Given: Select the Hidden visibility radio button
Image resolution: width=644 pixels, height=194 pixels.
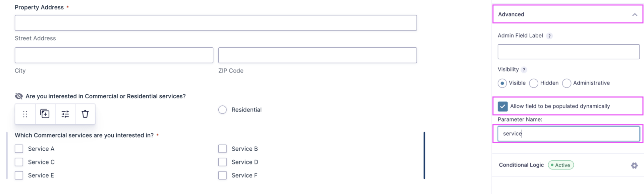Looking at the screenshot, I should pyautogui.click(x=534, y=83).
